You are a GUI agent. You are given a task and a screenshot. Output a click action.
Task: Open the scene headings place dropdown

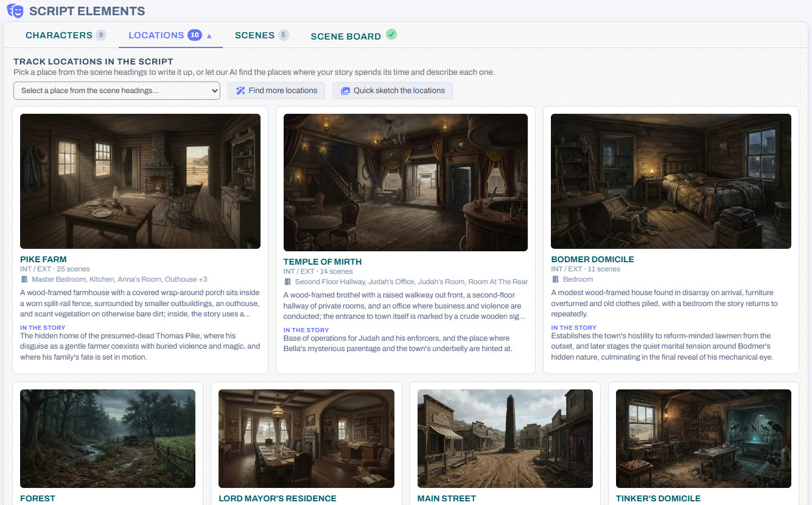117,91
